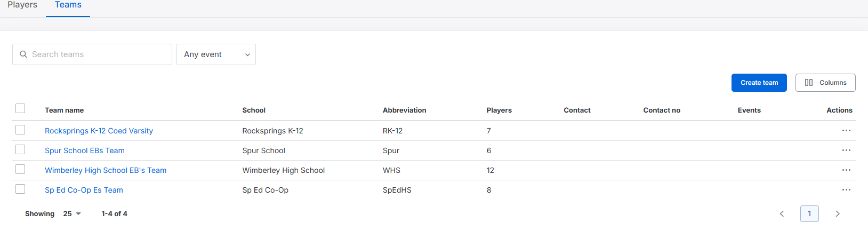
Task: Go to previous page with left arrow
Action: pos(782,214)
